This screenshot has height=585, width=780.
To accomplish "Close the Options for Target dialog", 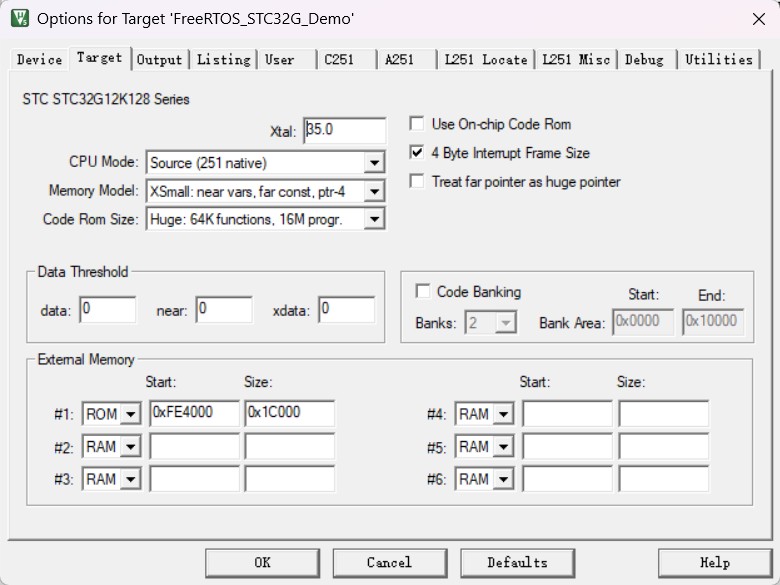I will 759,19.
